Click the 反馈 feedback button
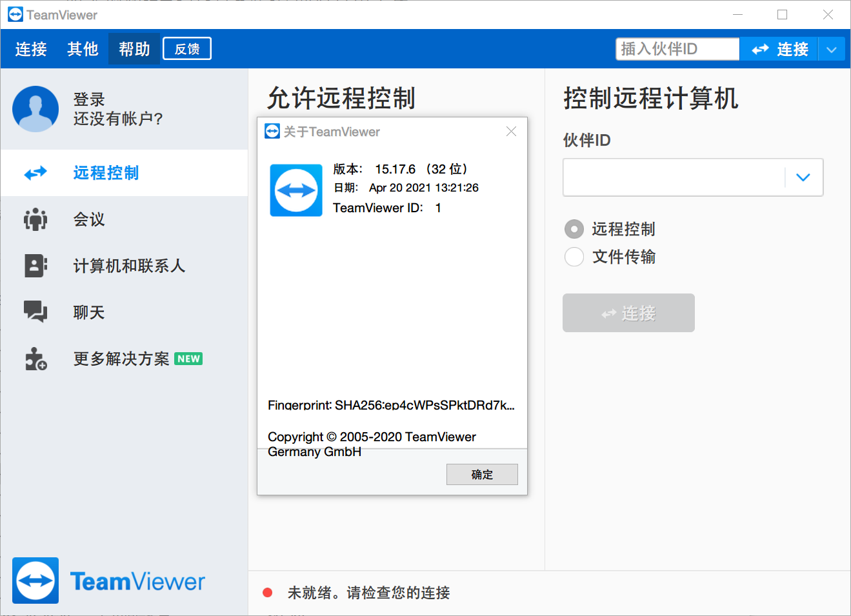851x616 pixels. (x=186, y=48)
